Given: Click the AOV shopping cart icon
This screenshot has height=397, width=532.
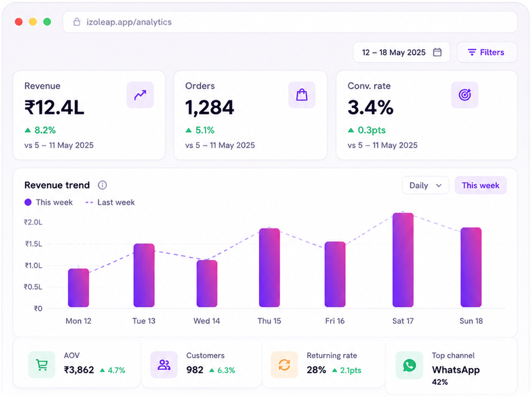Looking at the screenshot, I should (42, 365).
